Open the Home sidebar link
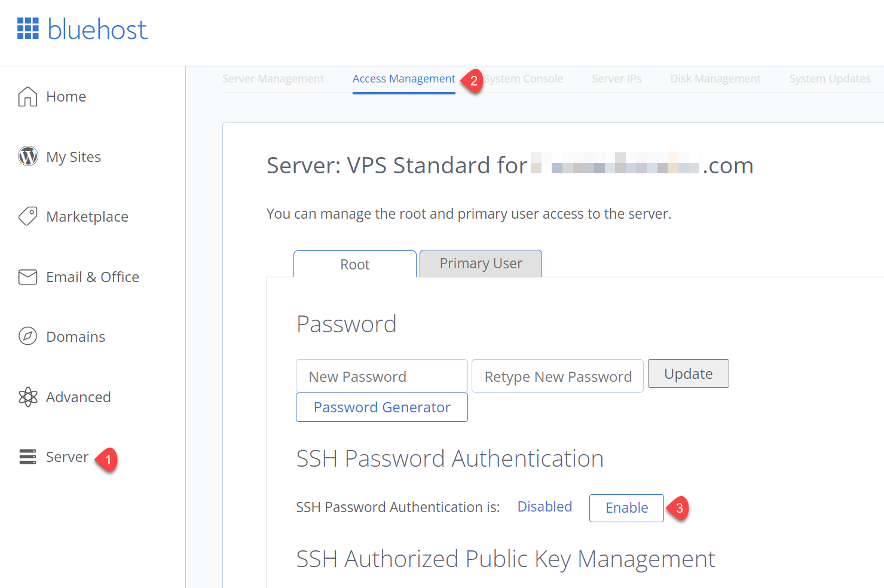884x588 pixels. pyautogui.click(x=66, y=97)
